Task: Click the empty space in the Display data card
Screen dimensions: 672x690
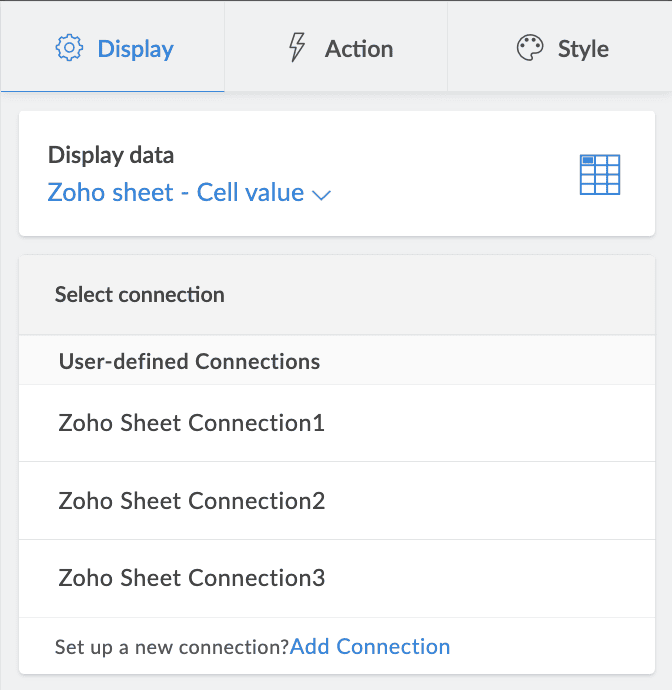Action: [450, 175]
